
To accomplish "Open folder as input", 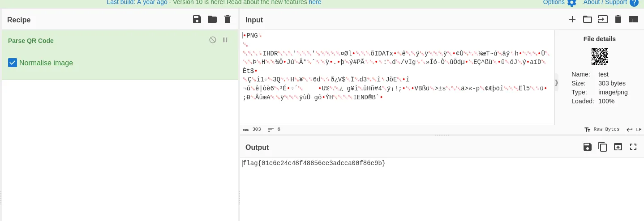I will coord(587,19).
